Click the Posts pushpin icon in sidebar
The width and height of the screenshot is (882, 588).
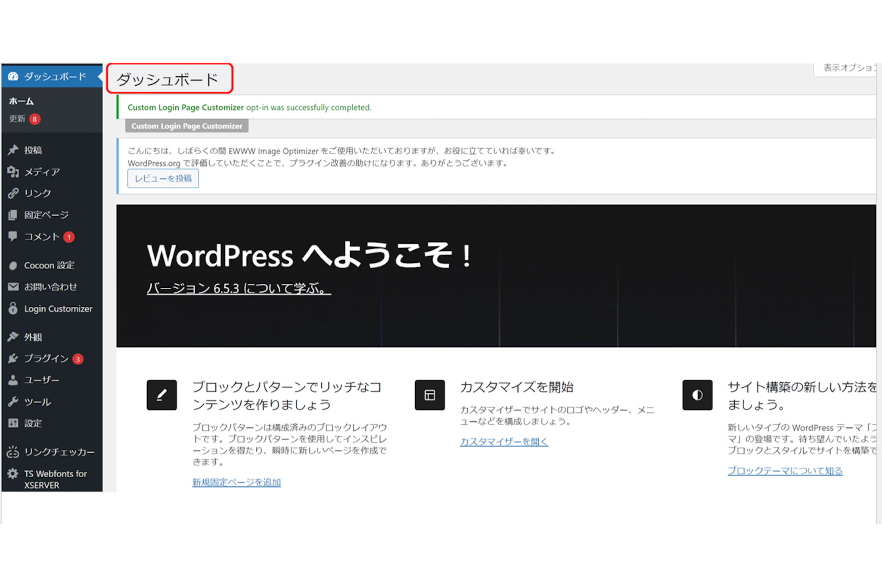pos(13,150)
